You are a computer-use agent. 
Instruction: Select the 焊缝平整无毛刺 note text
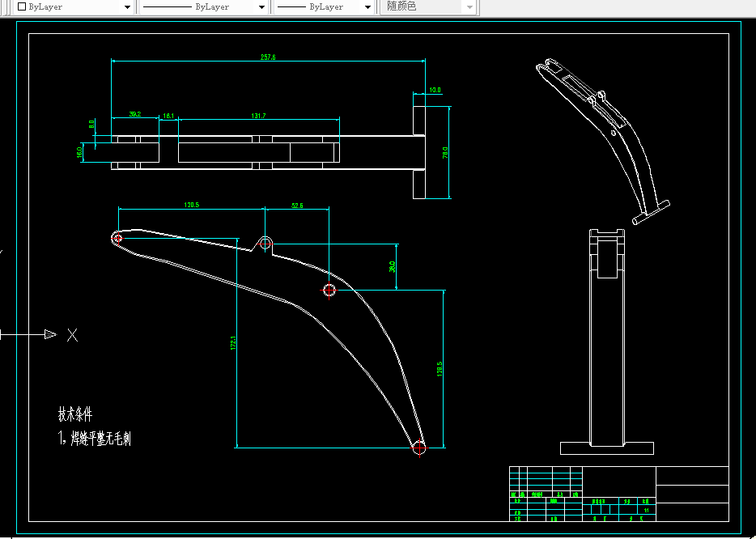coord(100,438)
